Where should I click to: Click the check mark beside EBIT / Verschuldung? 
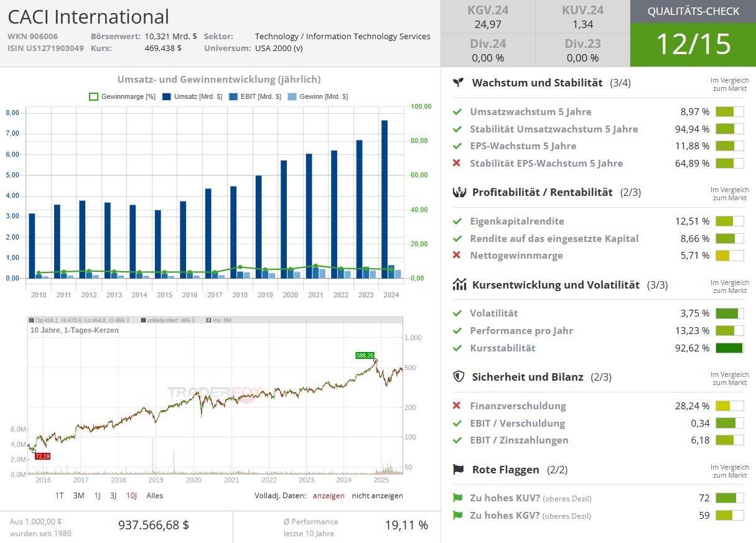[x=457, y=423]
